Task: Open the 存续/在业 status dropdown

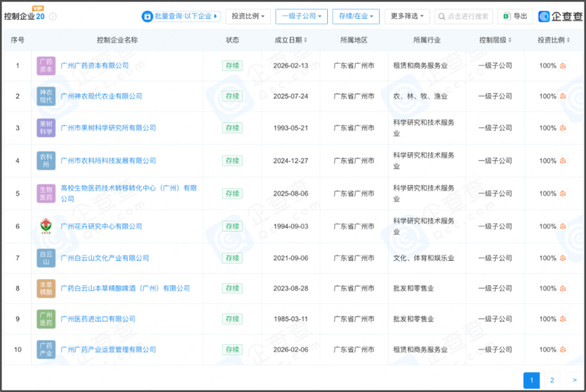Action: point(356,16)
